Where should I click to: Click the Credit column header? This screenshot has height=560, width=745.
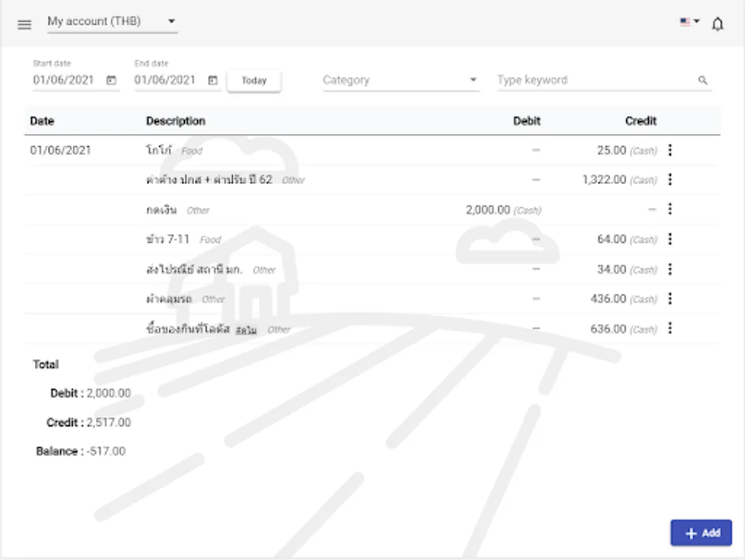[x=641, y=121]
